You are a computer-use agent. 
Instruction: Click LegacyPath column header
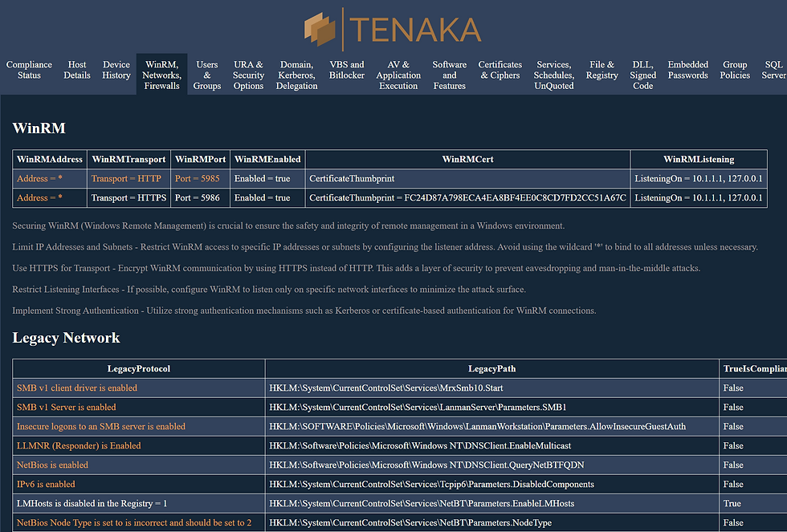click(x=491, y=368)
